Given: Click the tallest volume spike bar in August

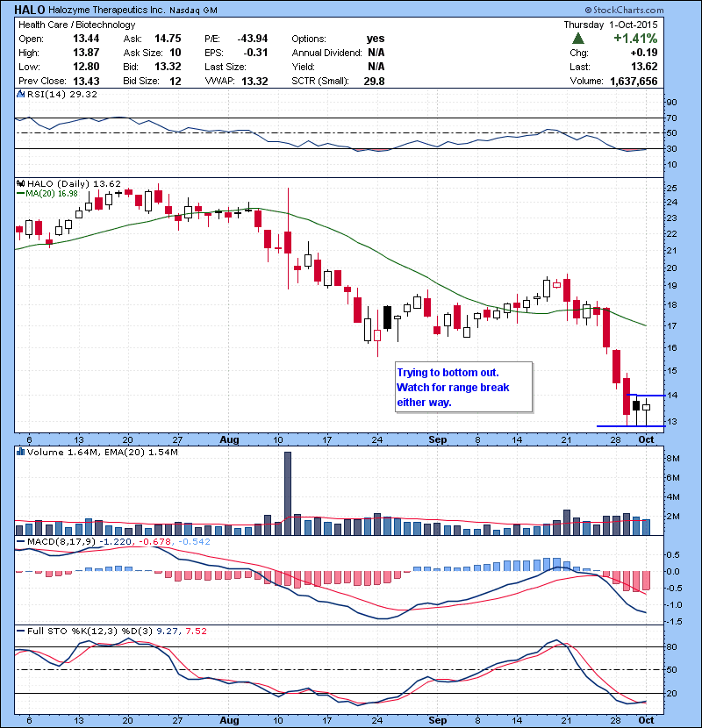Looking at the screenshot, I should (x=288, y=494).
